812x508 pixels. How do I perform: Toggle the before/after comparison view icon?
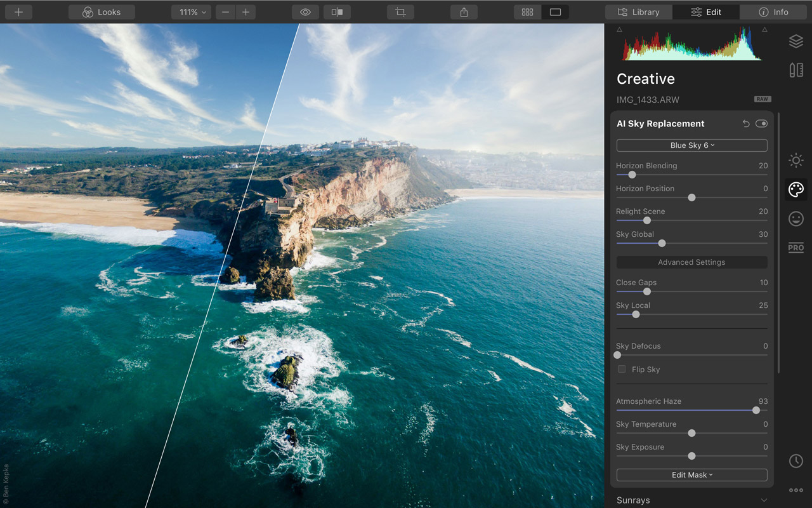pyautogui.click(x=337, y=11)
